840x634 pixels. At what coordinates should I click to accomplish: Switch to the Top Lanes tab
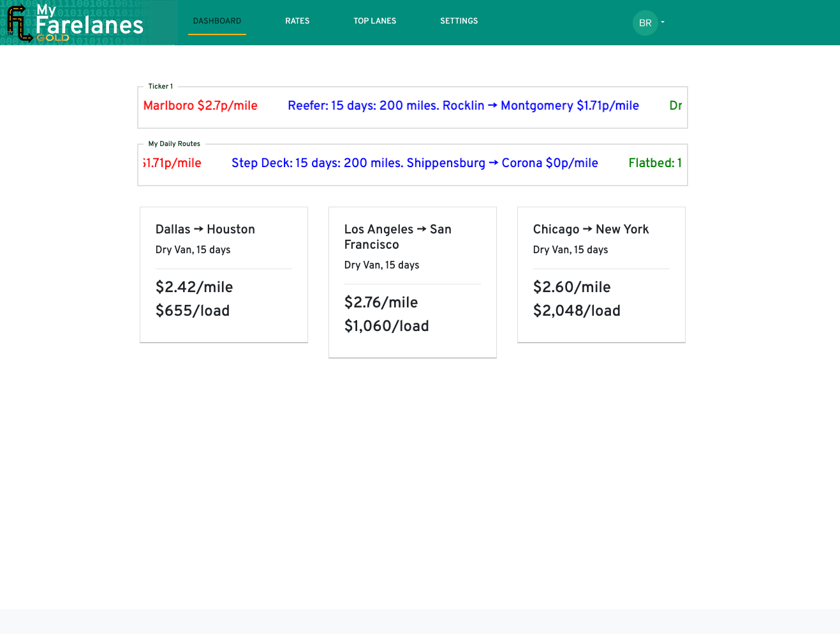pos(375,21)
